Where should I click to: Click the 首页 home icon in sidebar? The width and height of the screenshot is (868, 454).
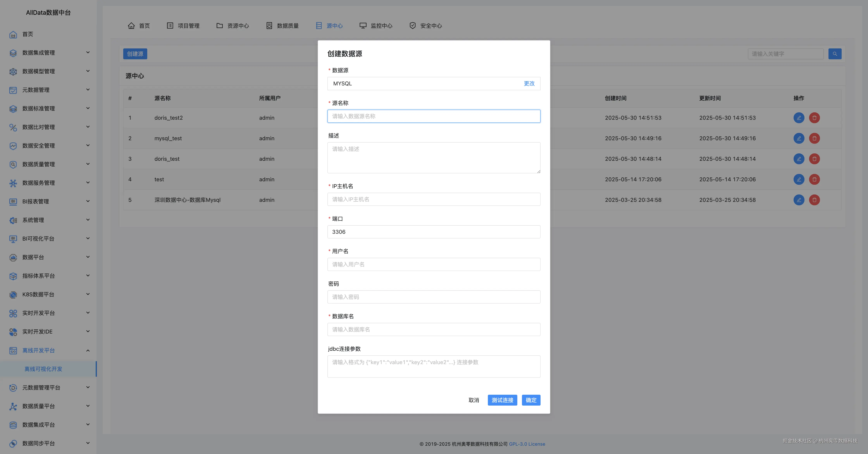(x=13, y=34)
